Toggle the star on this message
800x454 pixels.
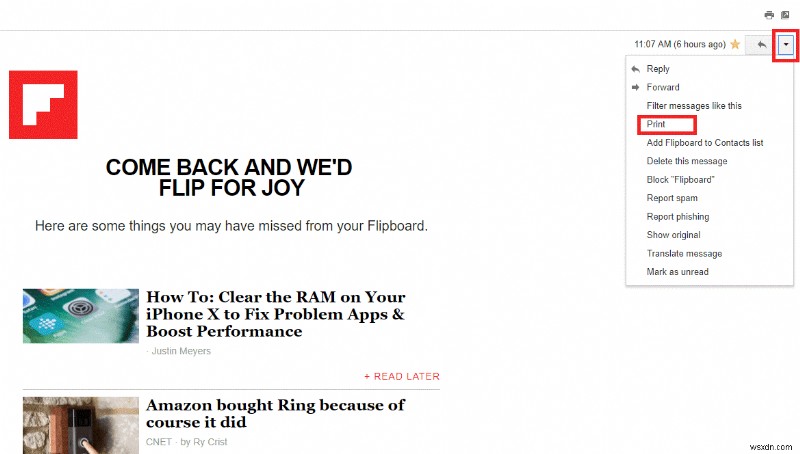pyautogui.click(x=736, y=44)
